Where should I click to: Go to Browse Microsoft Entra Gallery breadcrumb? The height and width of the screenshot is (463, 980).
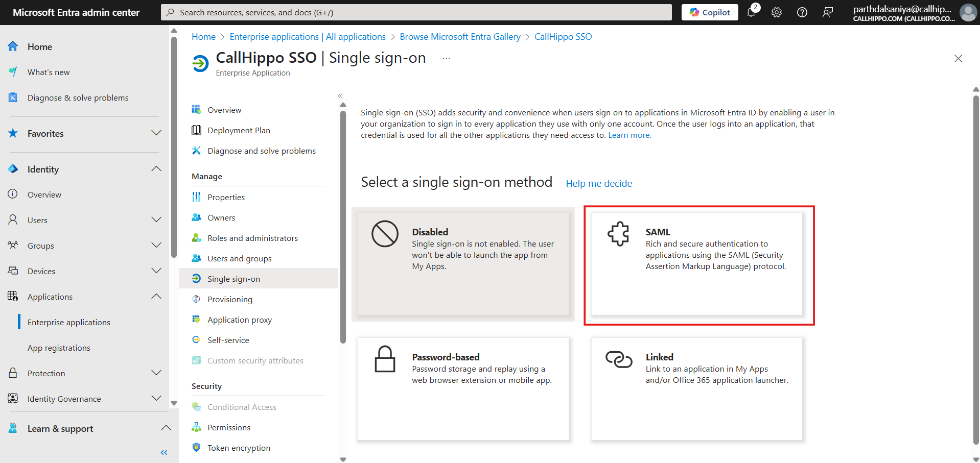[460, 37]
